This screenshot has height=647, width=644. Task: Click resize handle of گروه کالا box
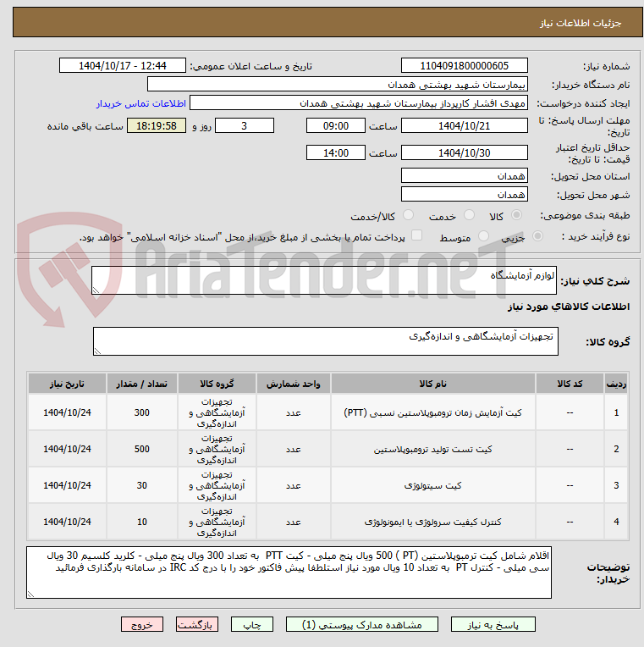coord(97,351)
